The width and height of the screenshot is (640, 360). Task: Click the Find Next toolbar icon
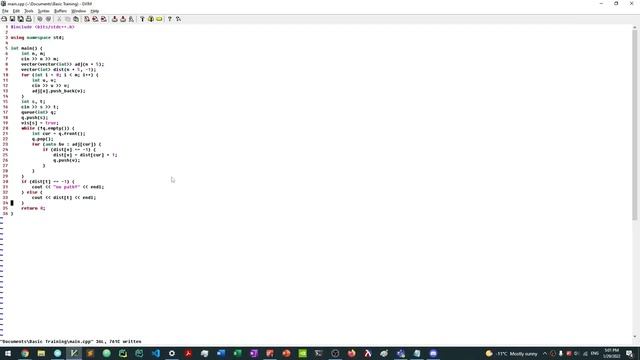coord(95,19)
